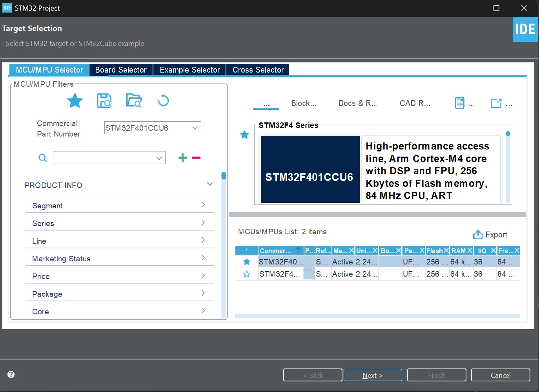Expand the Marketing Status filter
Screen dimensions: 539x392
[x=203, y=257]
